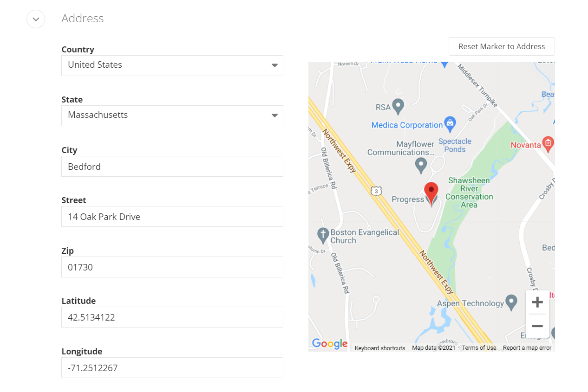The height and width of the screenshot is (392, 588).
Task: Click the Mayflower Communications map pin
Action: click(x=421, y=165)
